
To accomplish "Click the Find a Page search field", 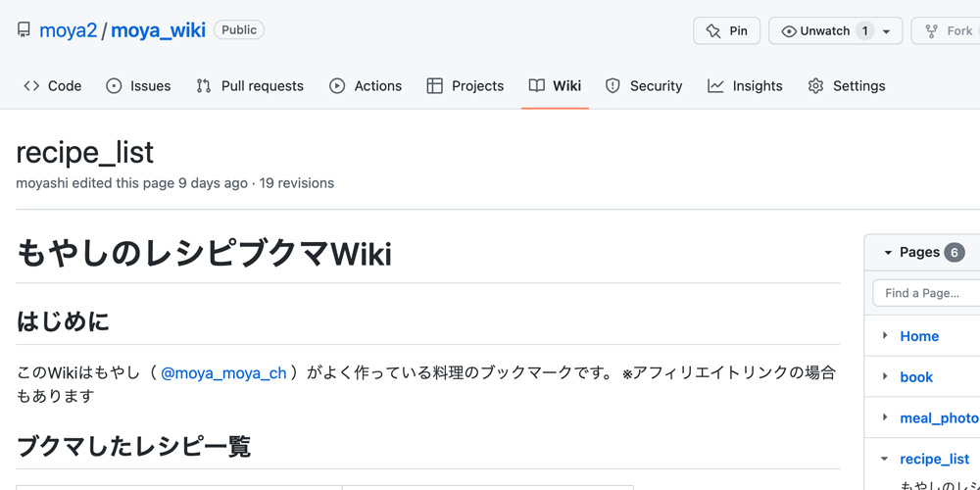I will [926, 293].
